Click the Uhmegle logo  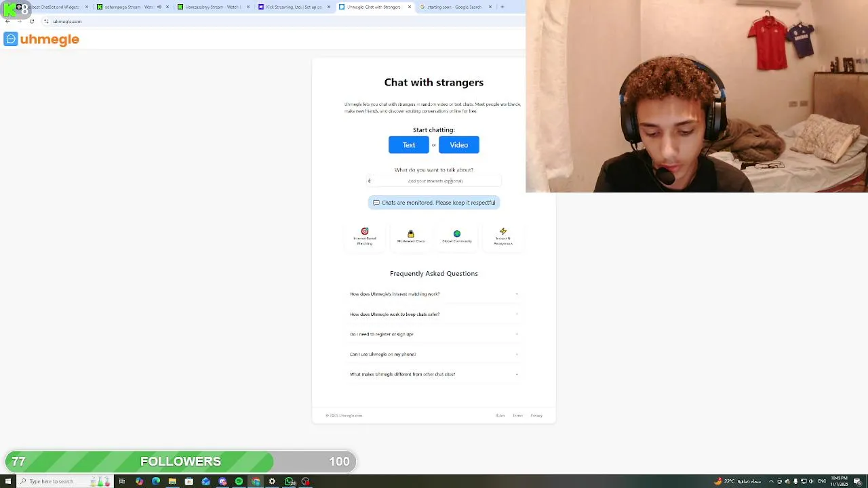click(x=41, y=39)
